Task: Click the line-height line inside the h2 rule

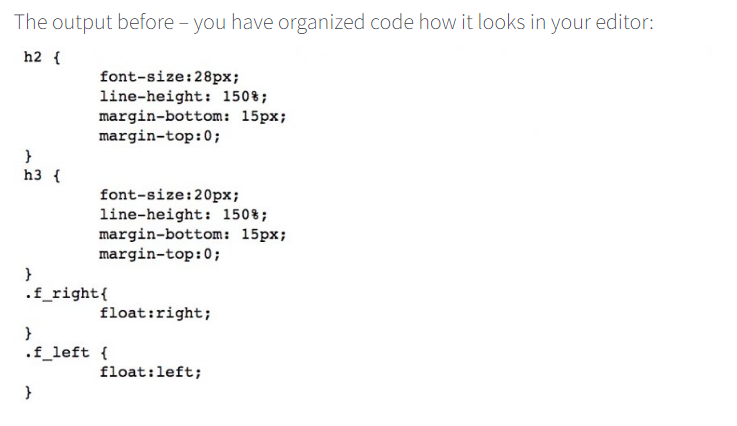Action: coord(183,96)
